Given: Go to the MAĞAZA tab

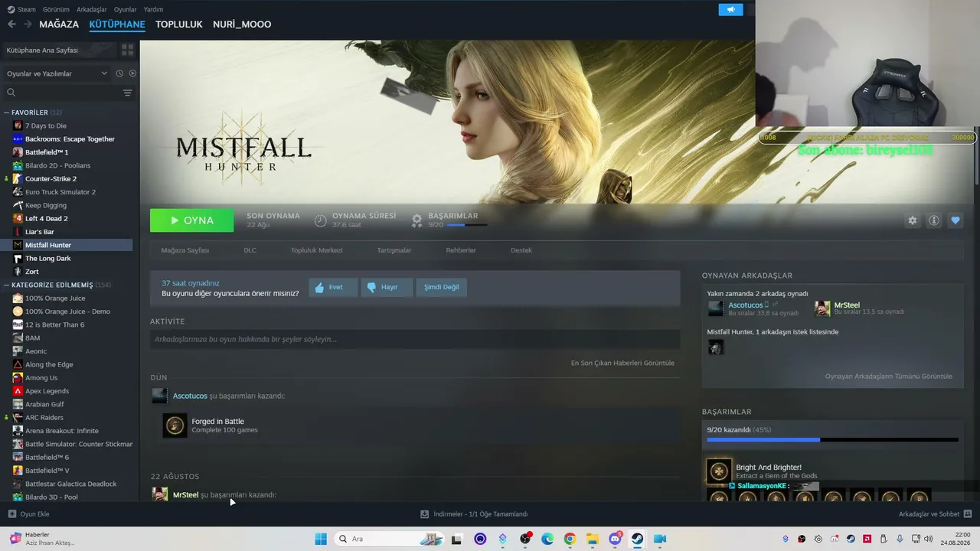Looking at the screenshot, I should [x=59, y=24].
